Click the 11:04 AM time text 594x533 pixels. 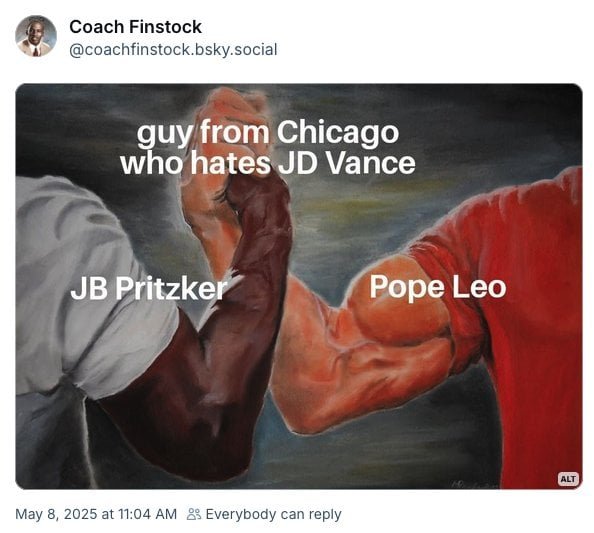click(147, 514)
